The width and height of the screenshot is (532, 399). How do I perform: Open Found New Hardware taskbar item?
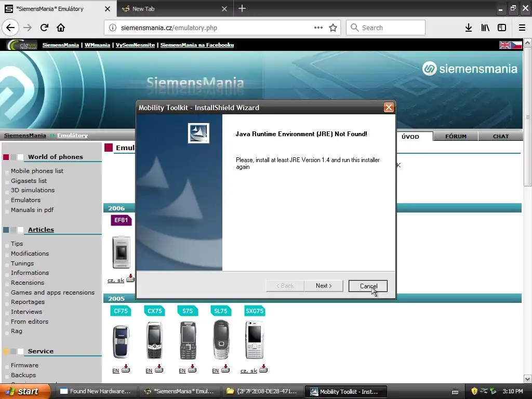[96, 391]
